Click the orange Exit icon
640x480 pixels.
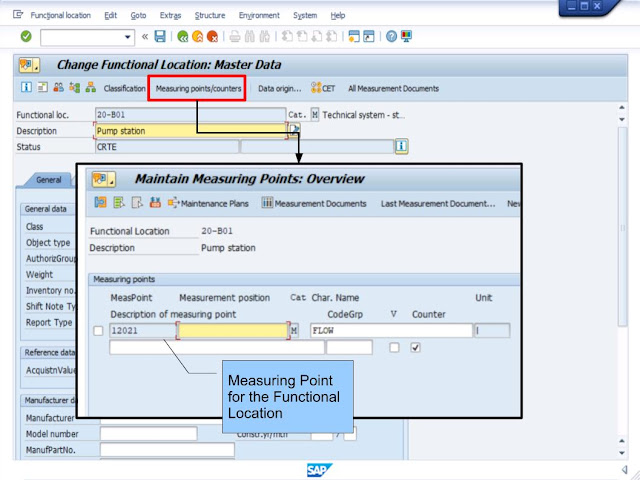coord(198,37)
